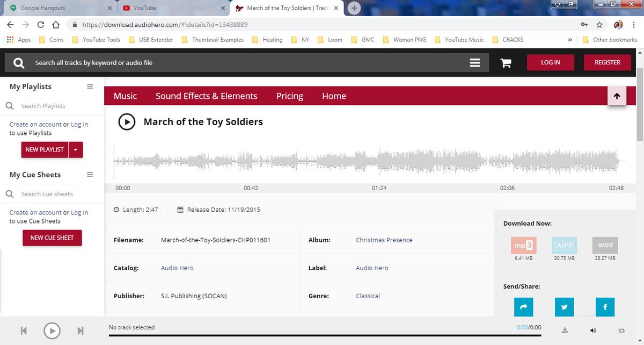Open the Music menu
The image size is (644, 345).
point(126,96)
